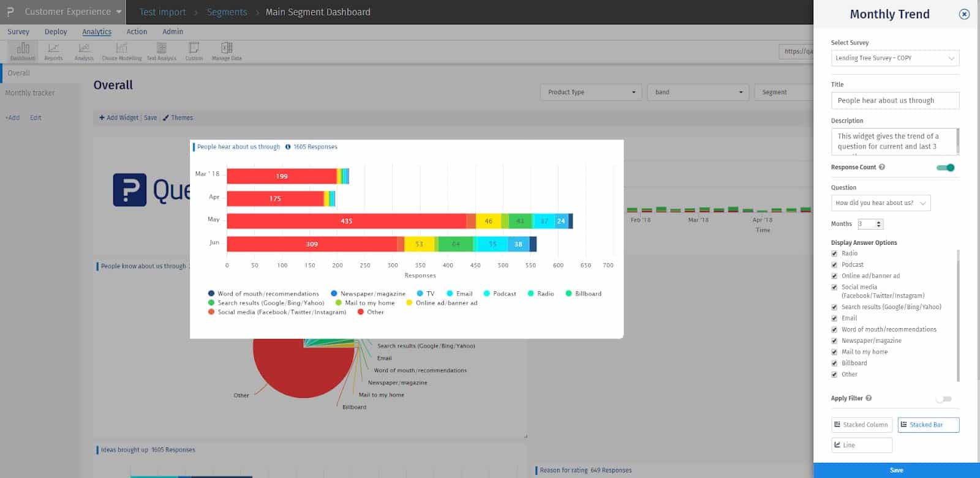This screenshot has height=478, width=980.
Task: Choose Stacked Bar chart type
Action: tap(929, 425)
